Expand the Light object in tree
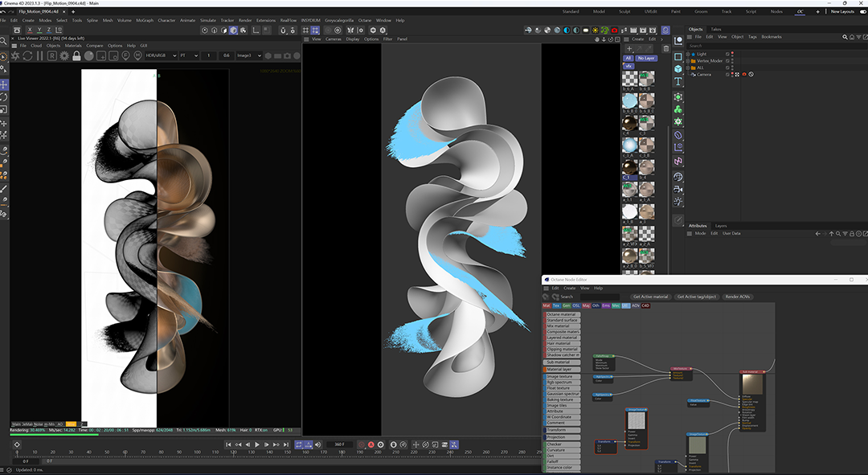868x475 pixels. (688, 55)
